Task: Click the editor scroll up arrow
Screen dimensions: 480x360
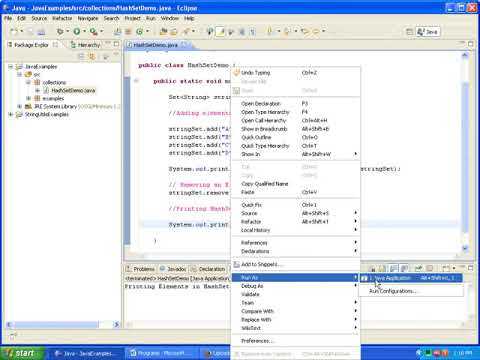Action: click(465, 56)
